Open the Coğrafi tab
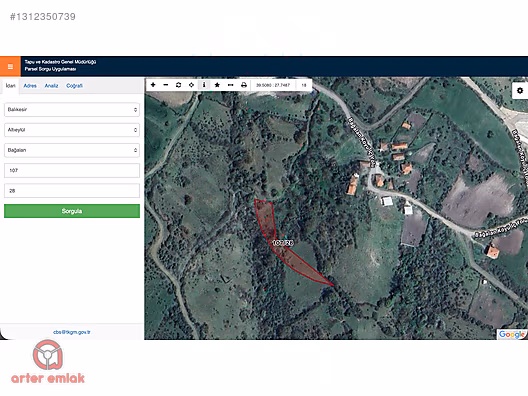The height and width of the screenshot is (396, 528). 74,86
